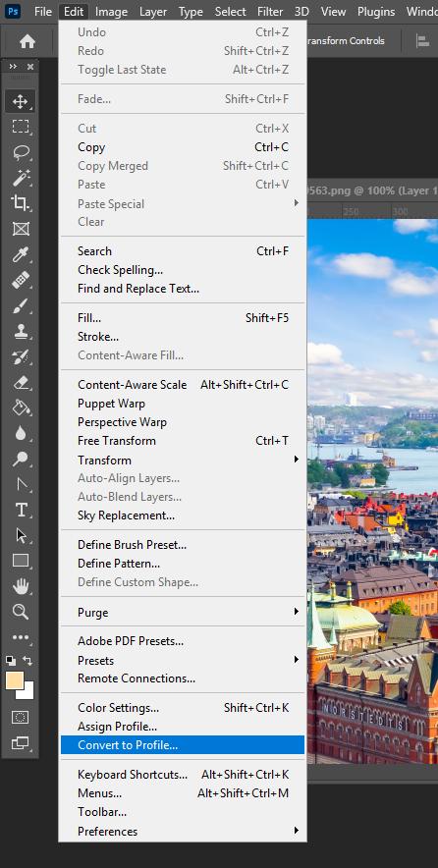
Task: Select the Eraser tool
Action: [x=21, y=382]
